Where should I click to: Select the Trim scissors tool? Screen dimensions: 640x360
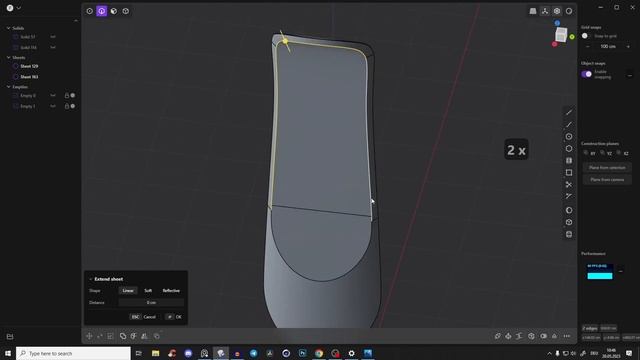tap(569, 184)
